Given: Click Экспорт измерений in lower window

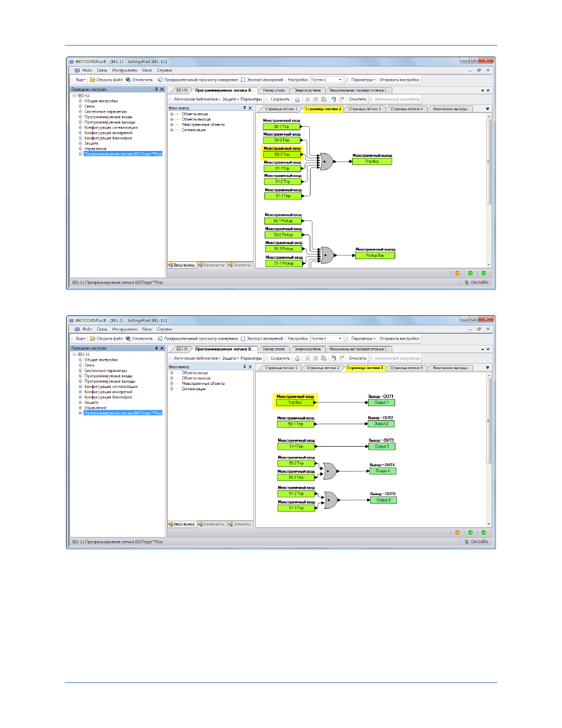Looking at the screenshot, I should click(262, 338).
